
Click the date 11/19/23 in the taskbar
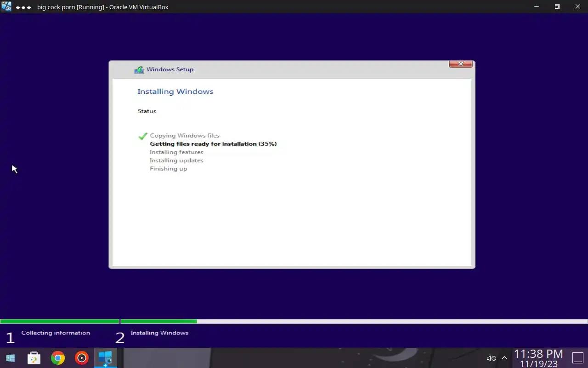539,364
